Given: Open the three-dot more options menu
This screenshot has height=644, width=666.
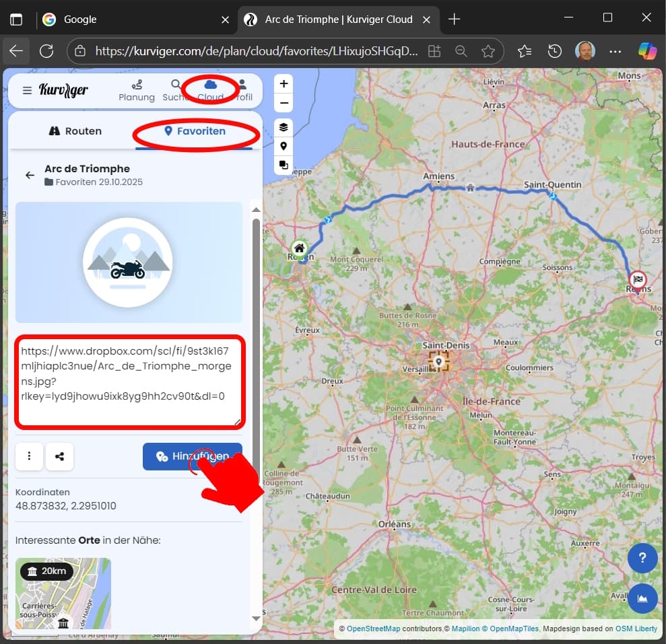Looking at the screenshot, I should point(30,456).
